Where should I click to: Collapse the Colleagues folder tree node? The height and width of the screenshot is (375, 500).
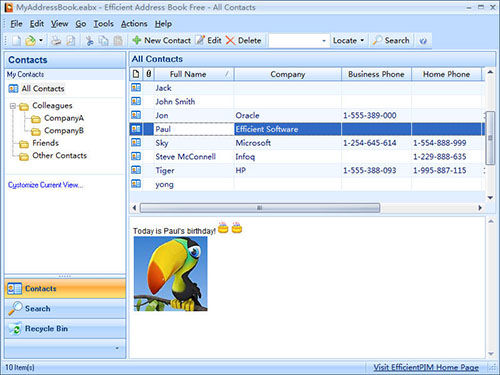click(13, 106)
